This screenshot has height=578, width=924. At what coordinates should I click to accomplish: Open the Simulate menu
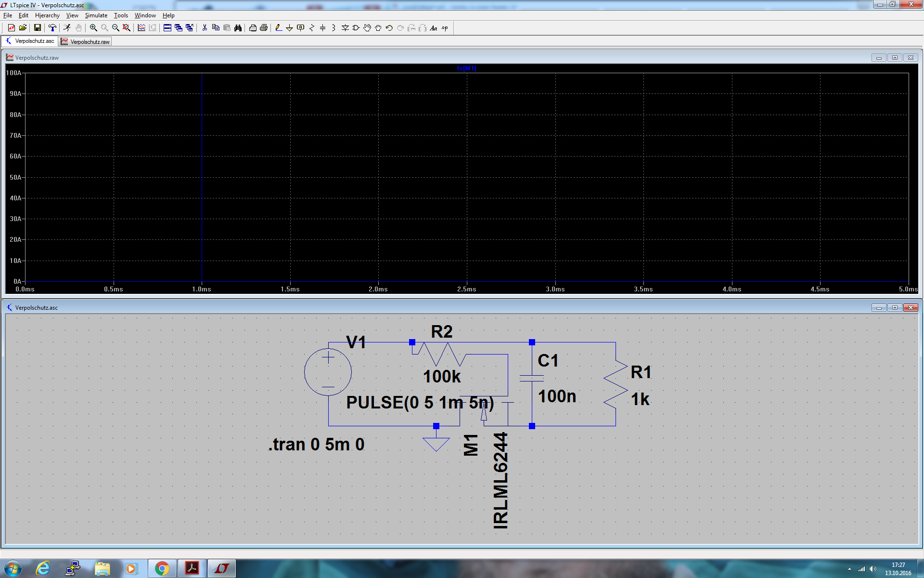pyautogui.click(x=96, y=15)
